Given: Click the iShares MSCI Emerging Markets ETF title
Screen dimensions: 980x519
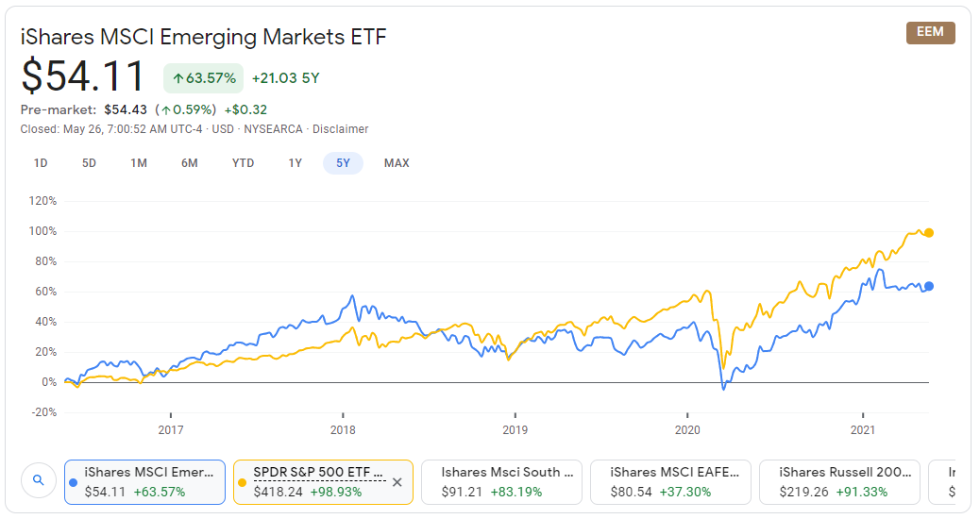Looking at the screenshot, I should click(x=203, y=37).
